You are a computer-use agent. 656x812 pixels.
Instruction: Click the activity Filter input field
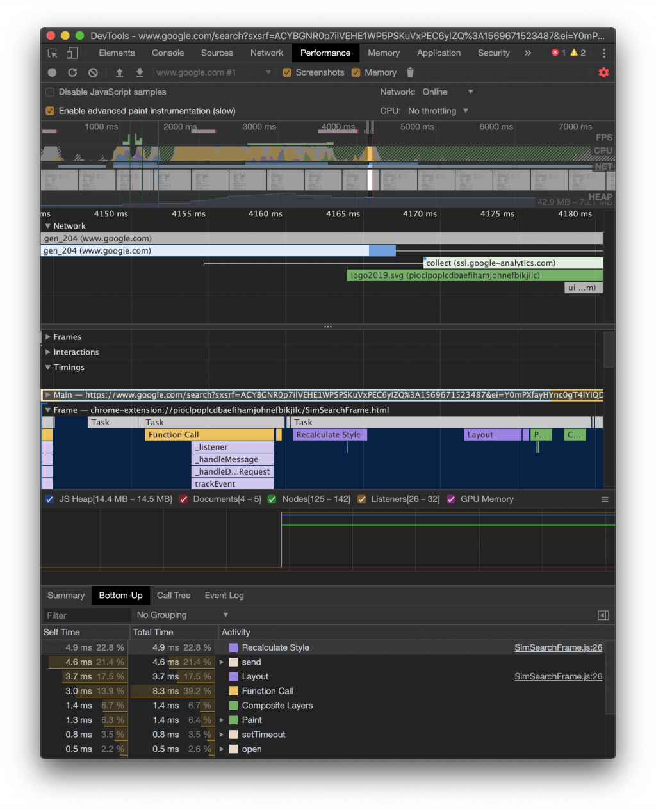(86, 615)
